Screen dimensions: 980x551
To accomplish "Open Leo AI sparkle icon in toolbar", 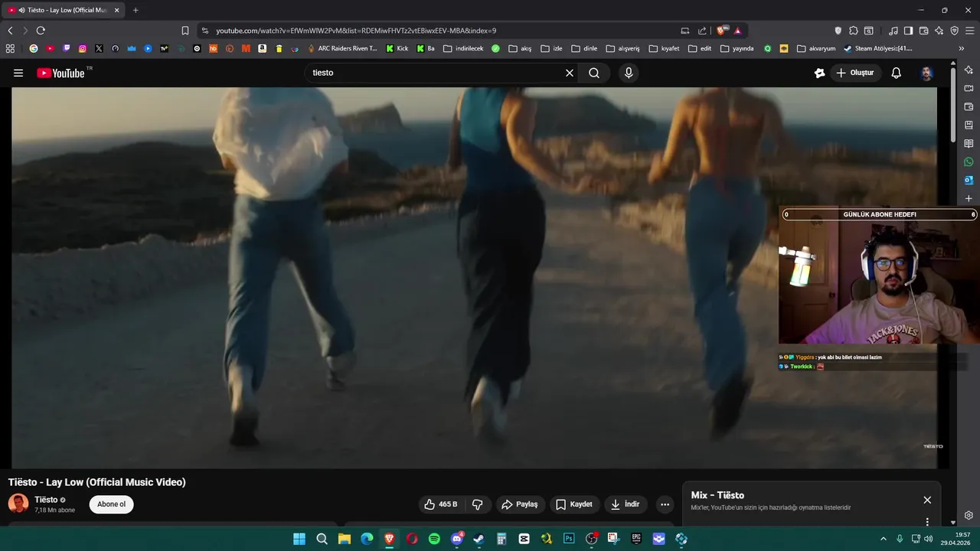I will point(939,31).
